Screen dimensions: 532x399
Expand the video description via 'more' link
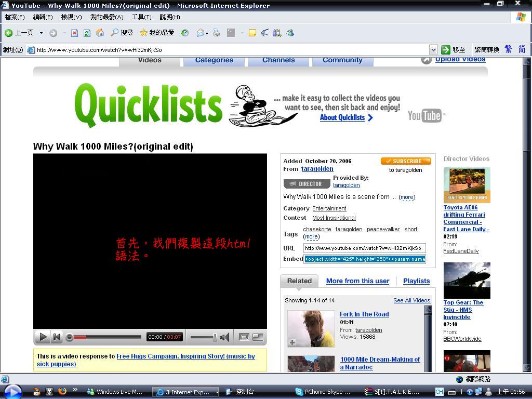pyautogui.click(x=407, y=197)
